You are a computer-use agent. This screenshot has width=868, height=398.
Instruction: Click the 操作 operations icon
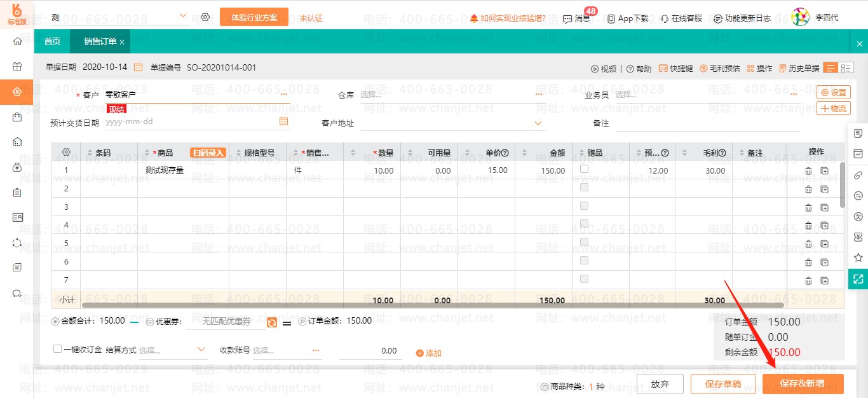pyautogui.click(x=755, y=68)
